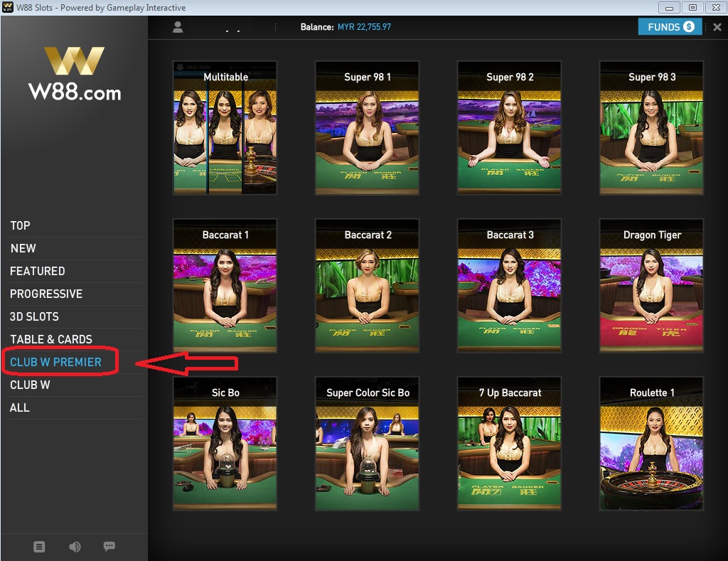
Task: Open Super 98 3 table
Action: click(x=651, y=128)
